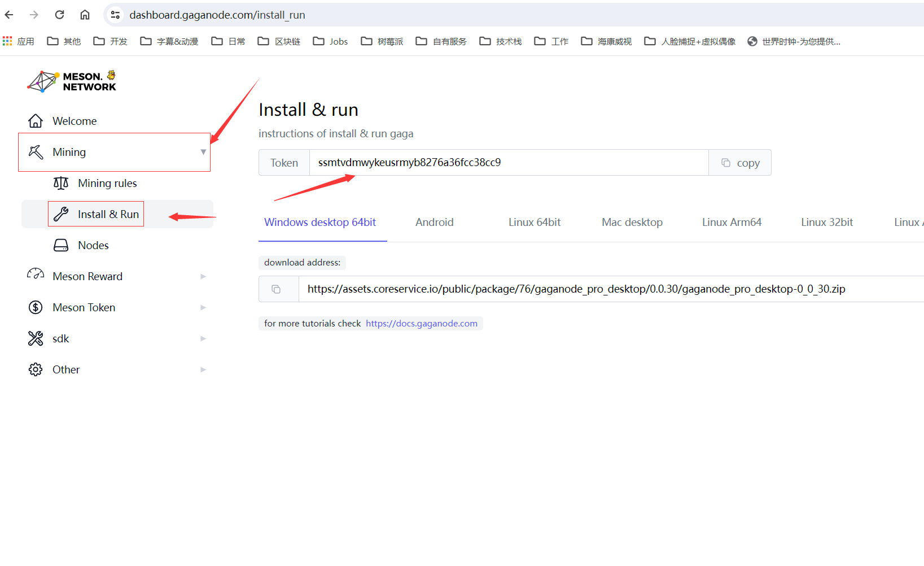Open the 技术栈 bookmark folder
Screen dimensions: 924x566
click(x=501, y=41)
